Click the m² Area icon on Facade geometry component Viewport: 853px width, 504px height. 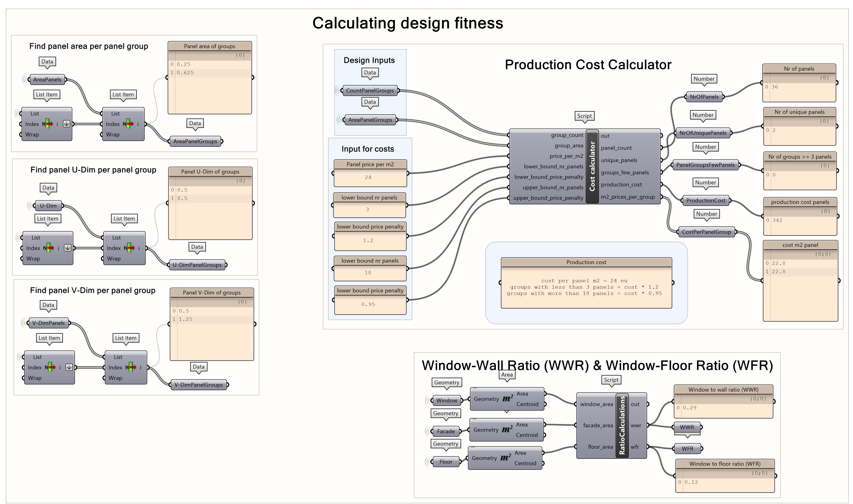click(x=507, y=429)
